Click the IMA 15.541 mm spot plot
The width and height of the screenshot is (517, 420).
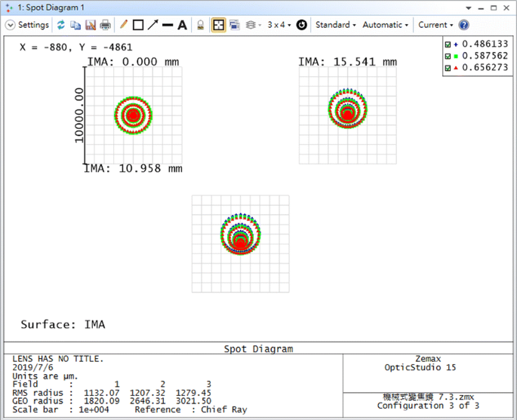(x=347, y=115)
